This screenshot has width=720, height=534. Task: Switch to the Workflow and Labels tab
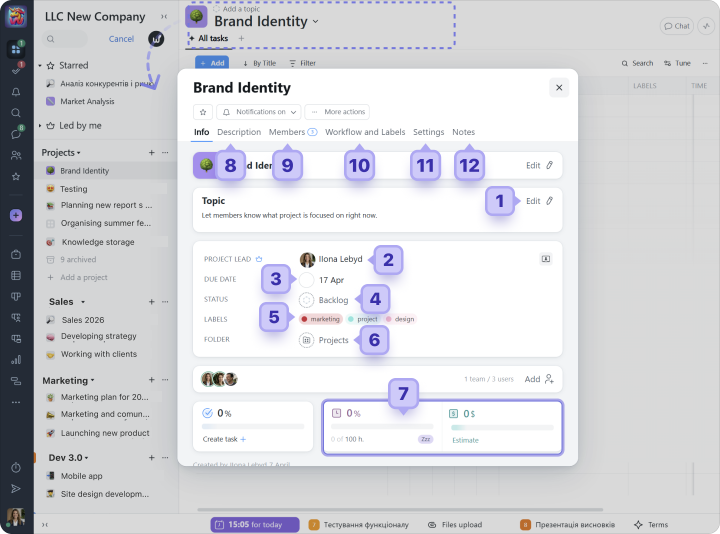(x=365, y=132)
